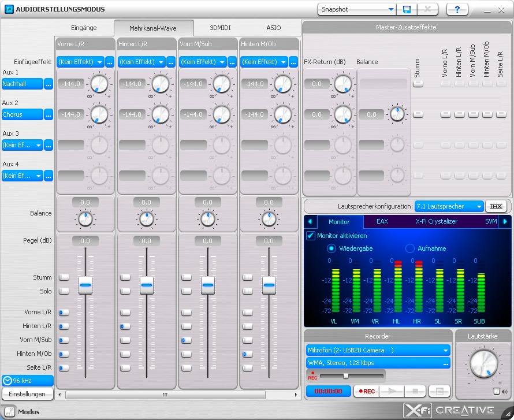Mute the master volume with the speaker checkbox

tap(496, 391)
